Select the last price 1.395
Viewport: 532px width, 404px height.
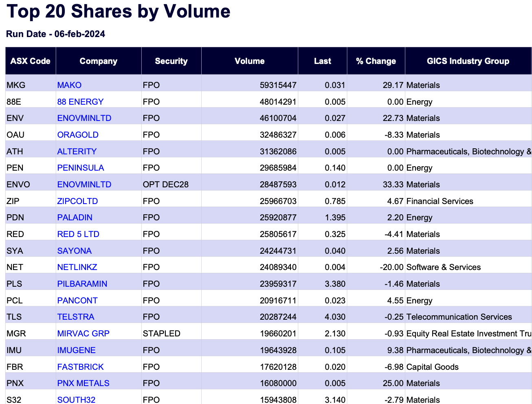click(335, 217)
